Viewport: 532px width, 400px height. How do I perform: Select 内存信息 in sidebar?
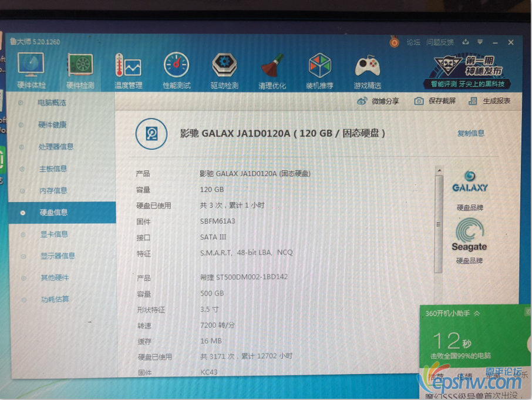point(53,191)
